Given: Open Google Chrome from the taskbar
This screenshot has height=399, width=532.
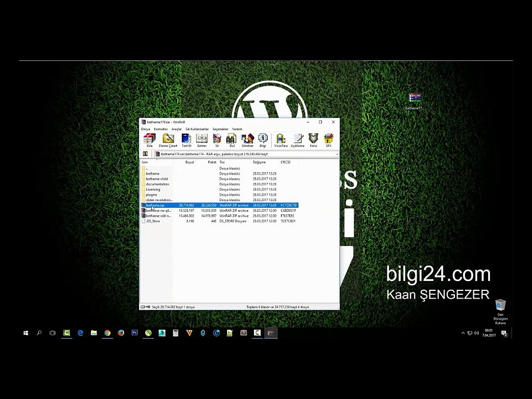Looking at the screenshot, I should tap(108, 333).
